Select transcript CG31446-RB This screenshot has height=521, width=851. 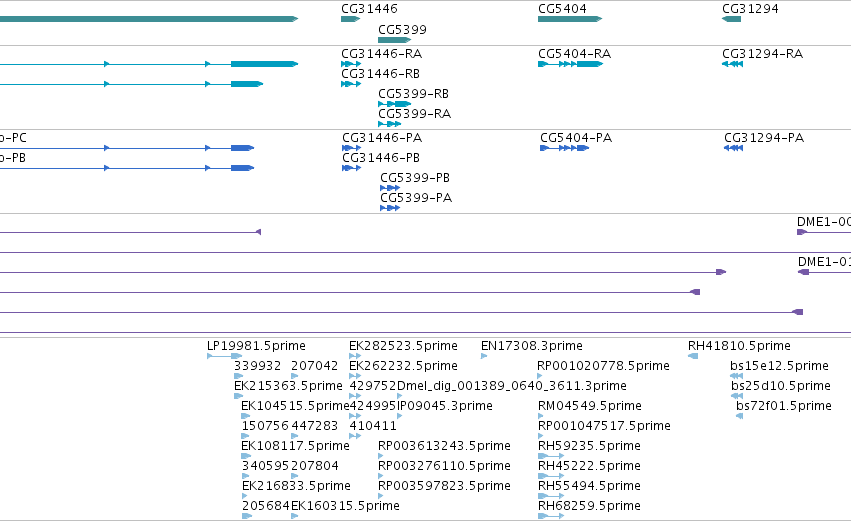pyautogui.click(x=380, y=74)
